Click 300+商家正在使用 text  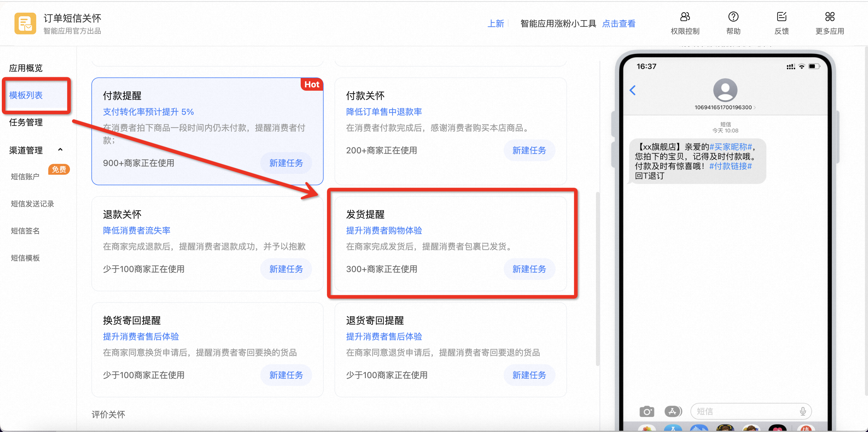tap(382, 269)
